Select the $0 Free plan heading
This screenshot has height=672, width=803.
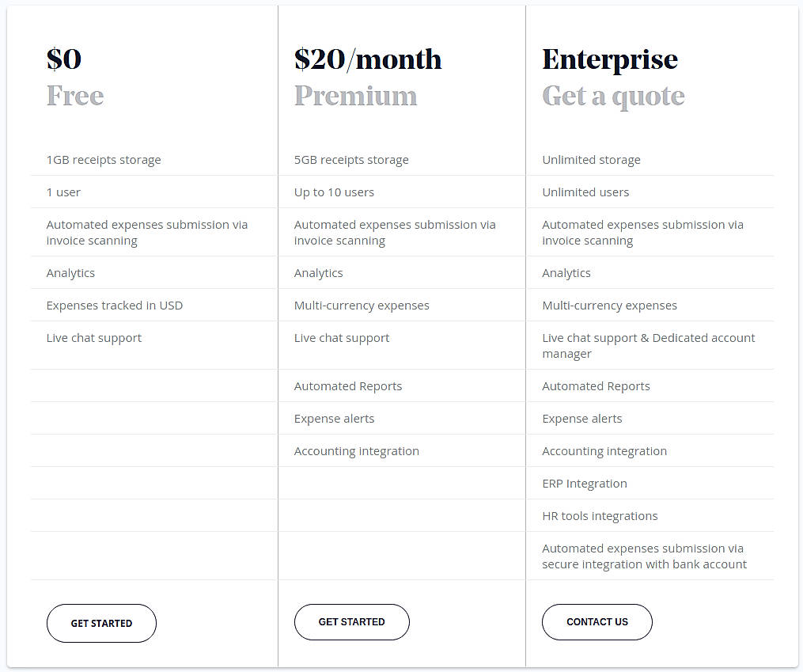tap(64, 59)
